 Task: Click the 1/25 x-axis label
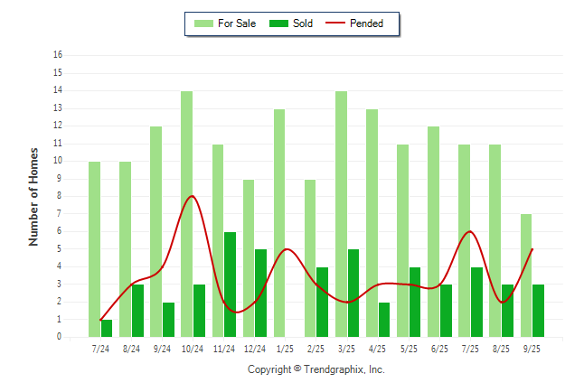tap(285, 348)
